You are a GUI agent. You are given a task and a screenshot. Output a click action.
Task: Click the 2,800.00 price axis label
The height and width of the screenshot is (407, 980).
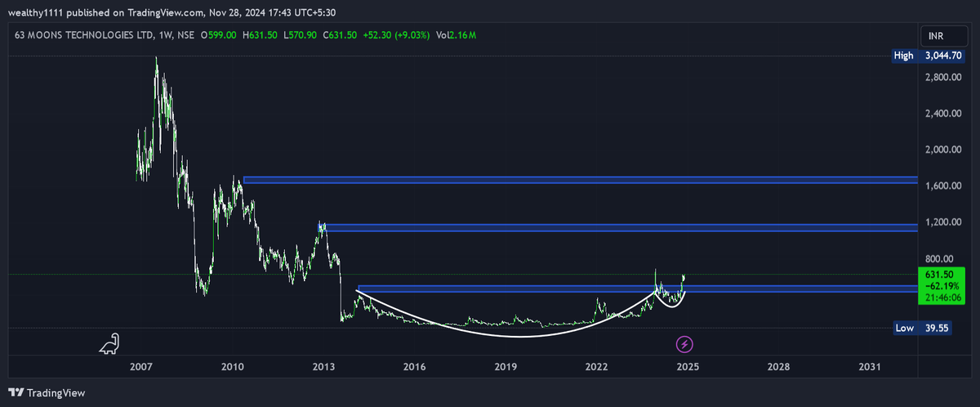[x=942, y=77]
